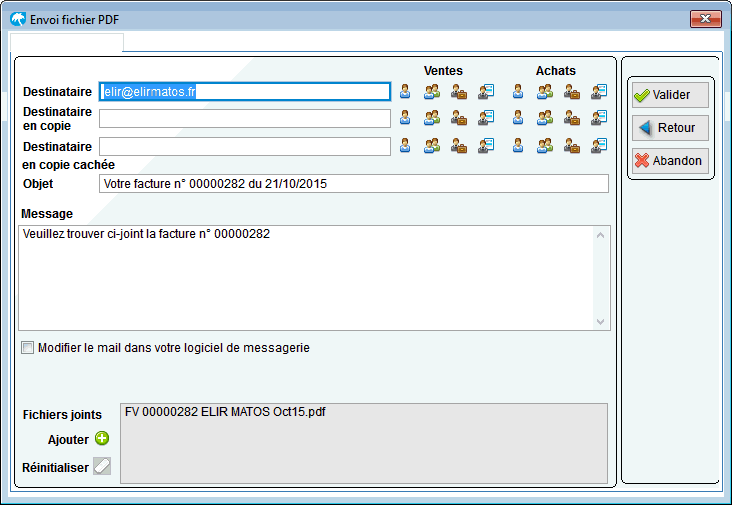Click the Réinitialiser eraser icon
The image size is (732, 505).
point(102,466)
